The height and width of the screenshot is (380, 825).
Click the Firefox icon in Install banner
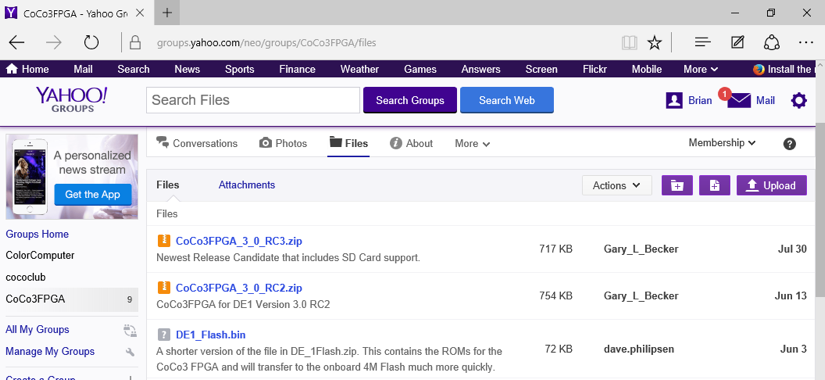click(x=759, y=69)
